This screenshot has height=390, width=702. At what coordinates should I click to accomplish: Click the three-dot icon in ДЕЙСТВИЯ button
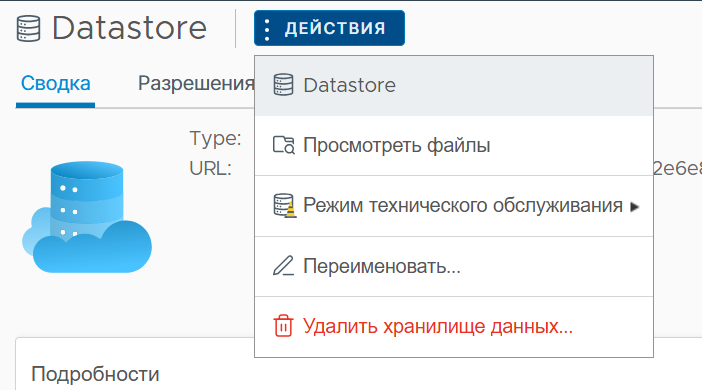267,30
